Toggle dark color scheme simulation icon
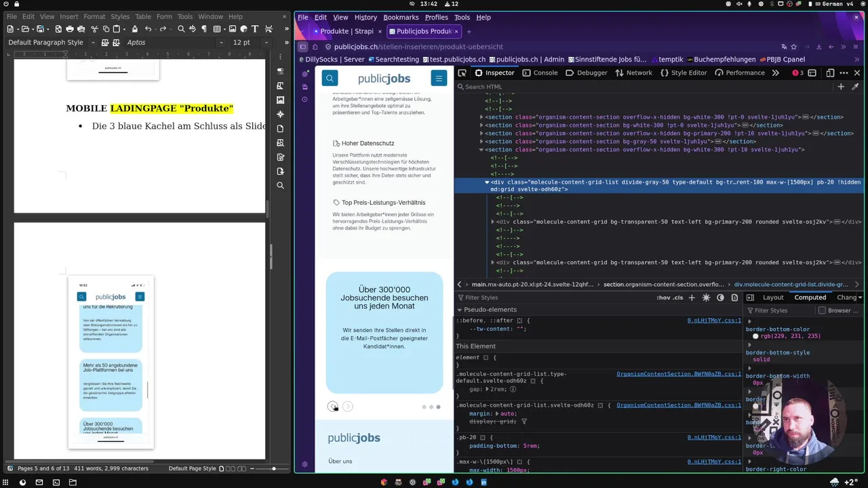Image resolution: width=868 pixels, height=488 pixels. click(720, 298)
